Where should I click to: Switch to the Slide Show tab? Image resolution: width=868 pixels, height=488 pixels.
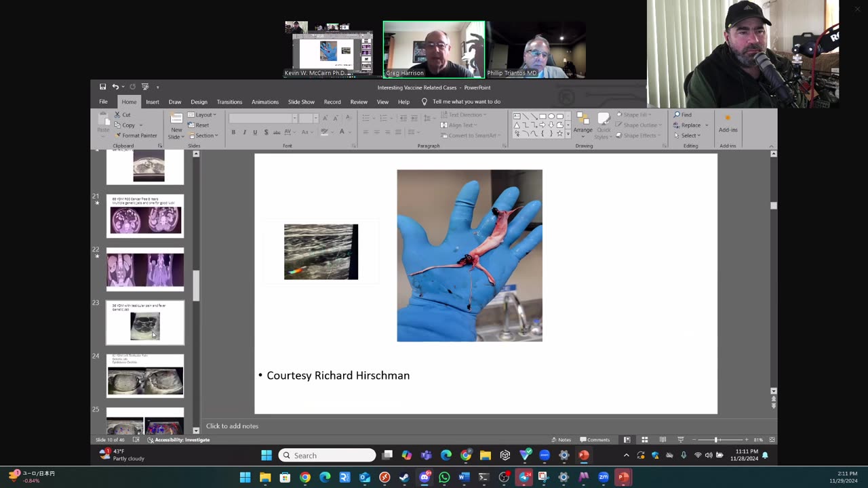(301, 102)
